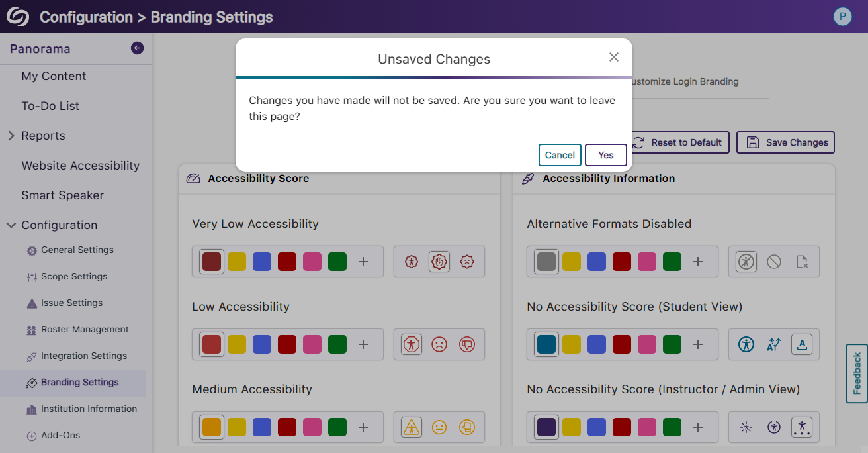Select warning triangle icon for Medium Accessibility

pos(412,427)
